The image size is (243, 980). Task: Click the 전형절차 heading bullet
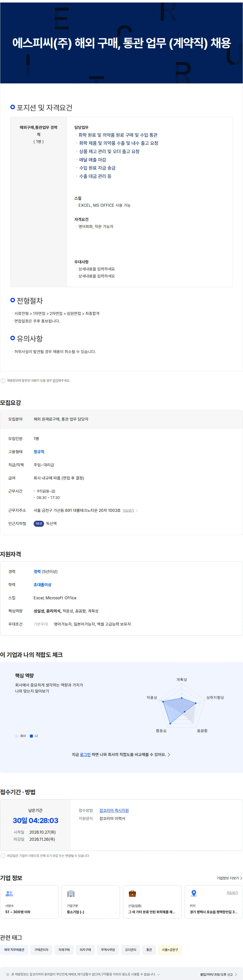pyautogui.click(x=13, y=300)
